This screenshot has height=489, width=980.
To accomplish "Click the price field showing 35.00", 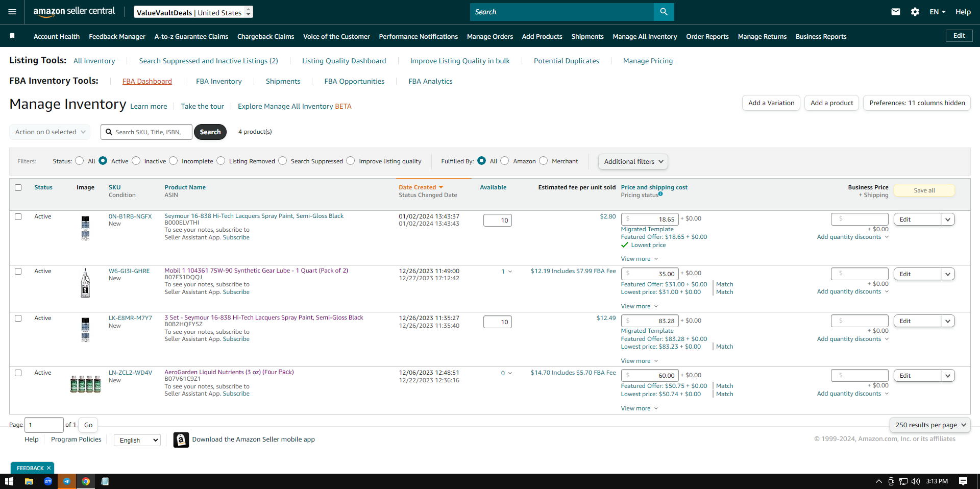I will coord(650,274).
